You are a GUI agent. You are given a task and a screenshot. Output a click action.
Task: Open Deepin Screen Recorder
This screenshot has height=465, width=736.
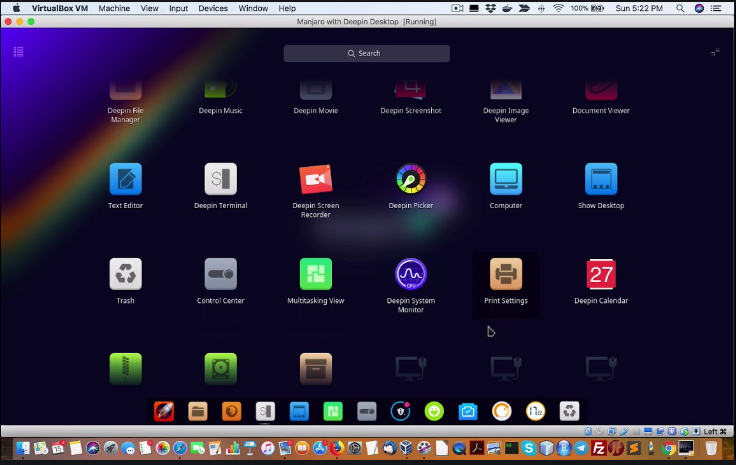click(x=316, y=179)
